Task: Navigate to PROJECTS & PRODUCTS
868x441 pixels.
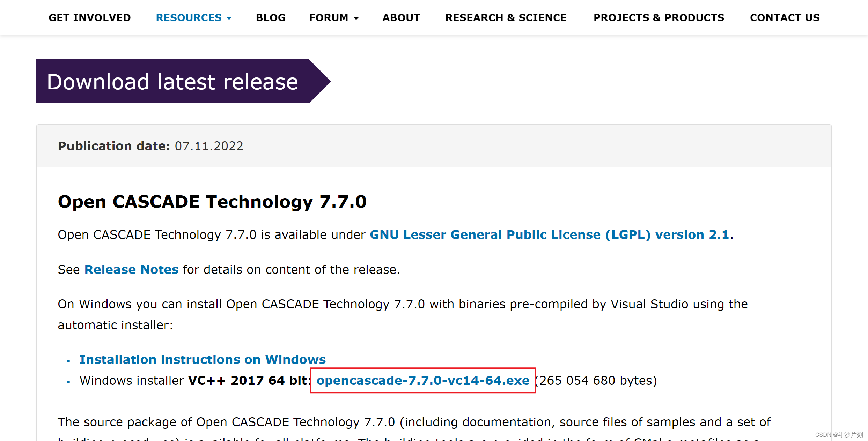Action: 659,18
